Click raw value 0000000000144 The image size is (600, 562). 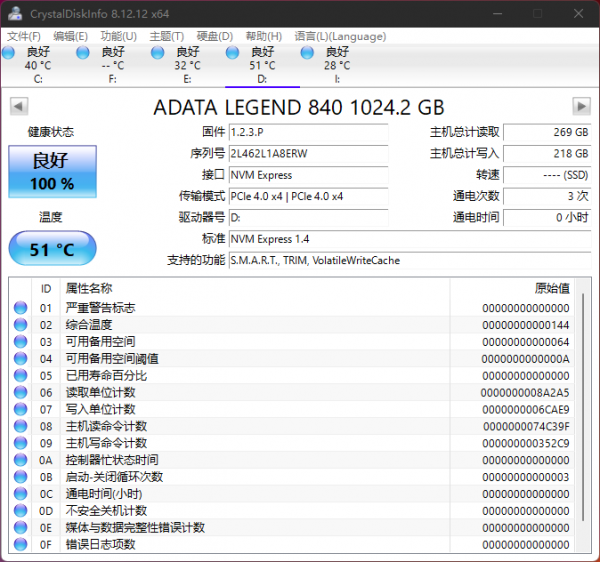[526, 325]
